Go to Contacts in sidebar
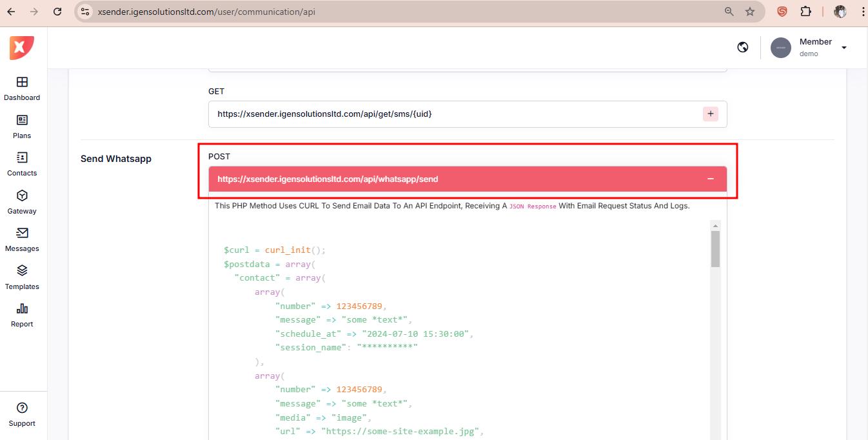The height and width of the screenshot is (440, 868). (22, 164)
